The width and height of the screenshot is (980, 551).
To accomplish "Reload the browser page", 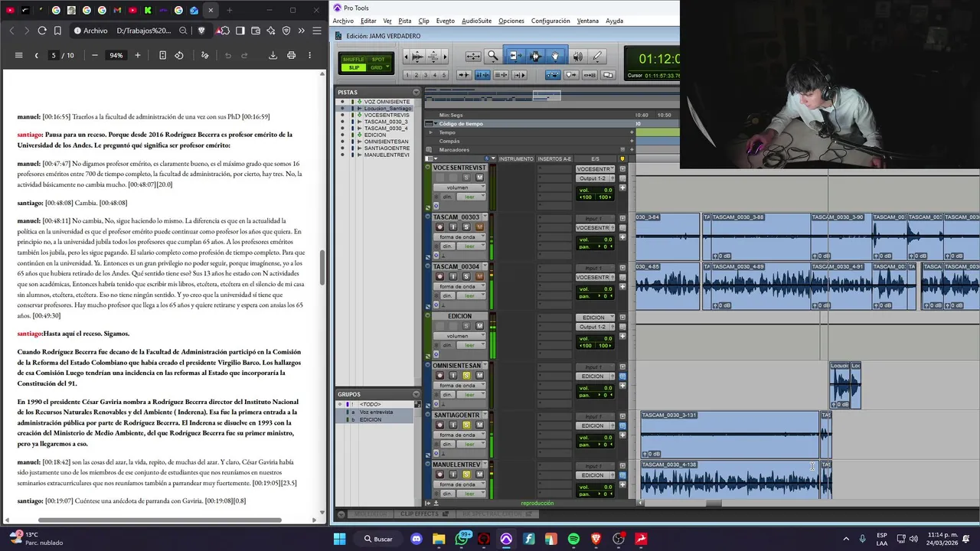I will pos(42,31).
